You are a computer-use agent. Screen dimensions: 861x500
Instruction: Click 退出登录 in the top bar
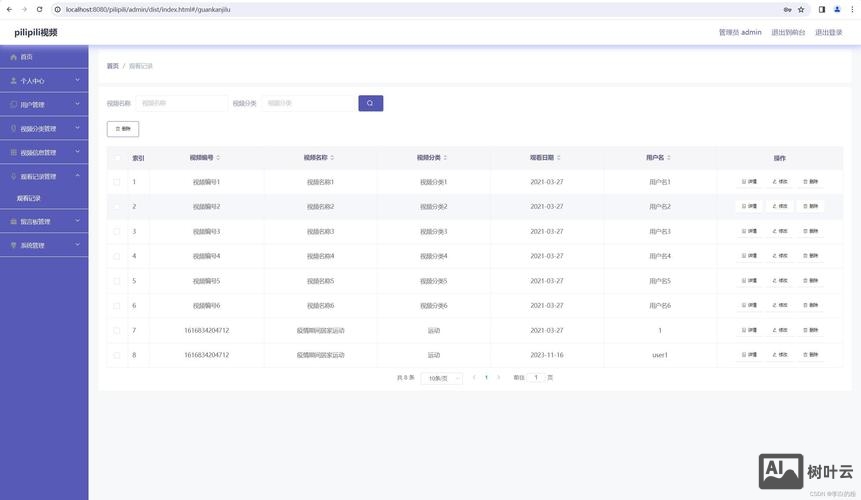(x=828, y=32)
